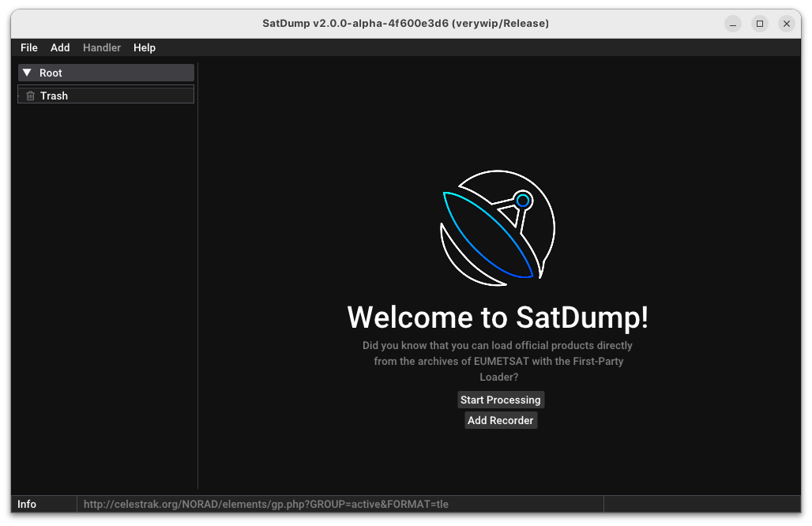Minimize the SatDump window
Image resolution: width=812 pixels, height=526 pixels.
click(x=733, y=24)
